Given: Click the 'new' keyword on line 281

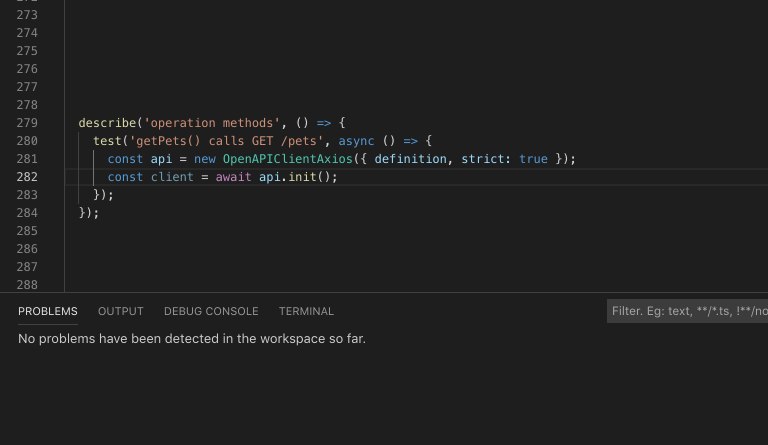Looking at the screenshot, I should click(x=205, y=159).
